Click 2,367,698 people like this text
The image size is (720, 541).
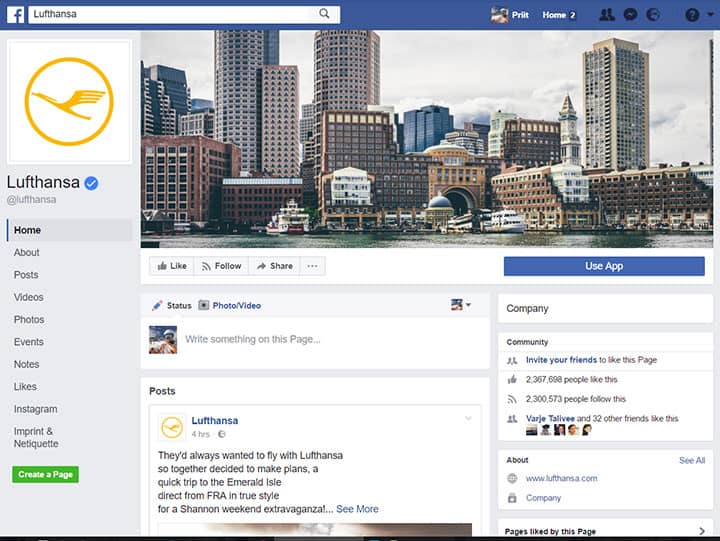click(572, 379)
